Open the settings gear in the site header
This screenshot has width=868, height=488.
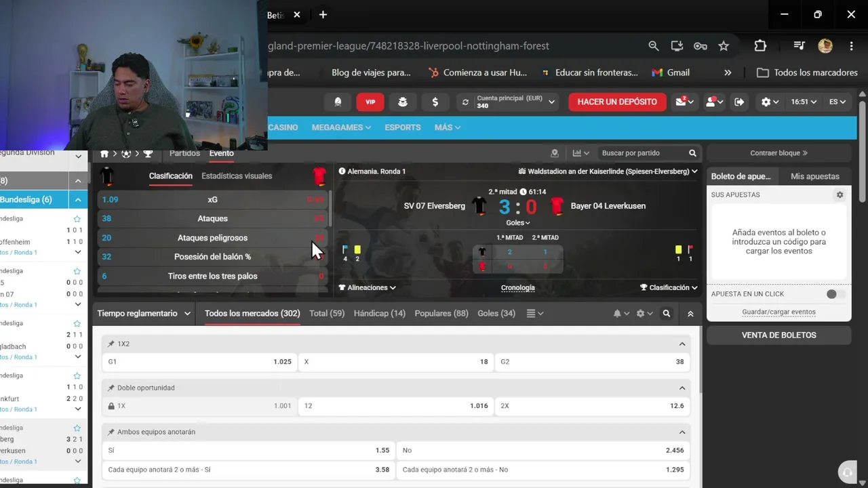coord(770,102)
